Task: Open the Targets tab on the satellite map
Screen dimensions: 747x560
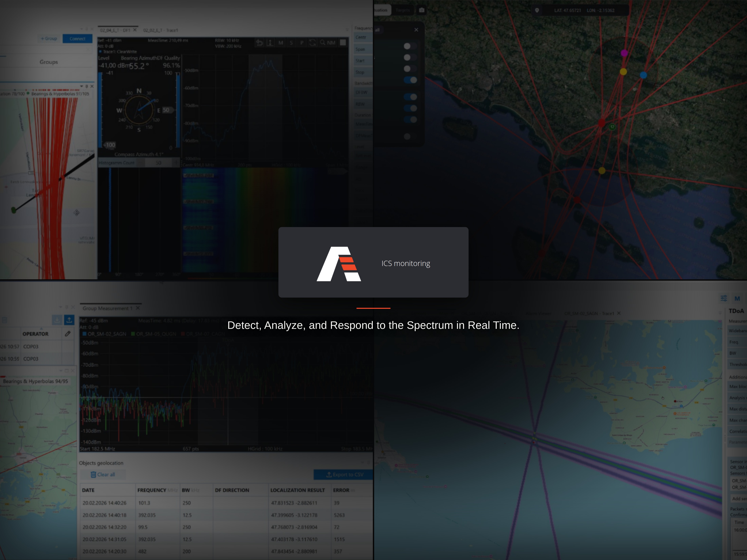Action: pos(403,10)
